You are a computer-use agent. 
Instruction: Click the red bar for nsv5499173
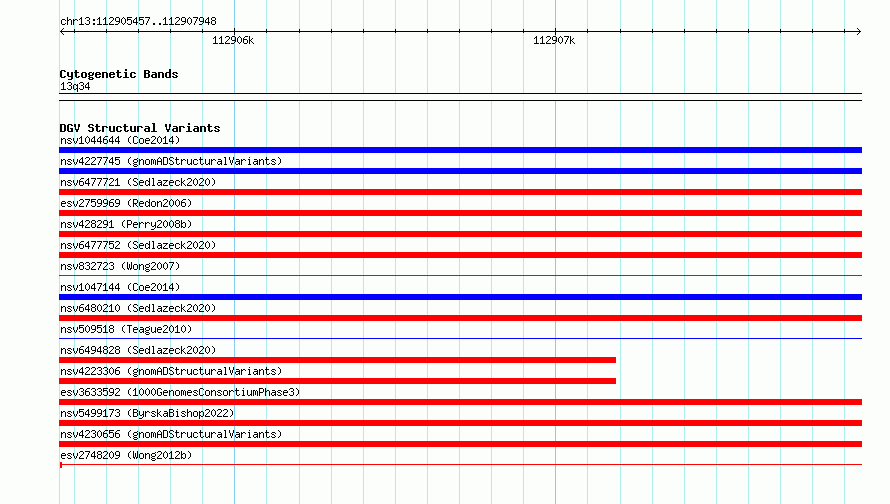pyautogui.click(x=460, y=423)
